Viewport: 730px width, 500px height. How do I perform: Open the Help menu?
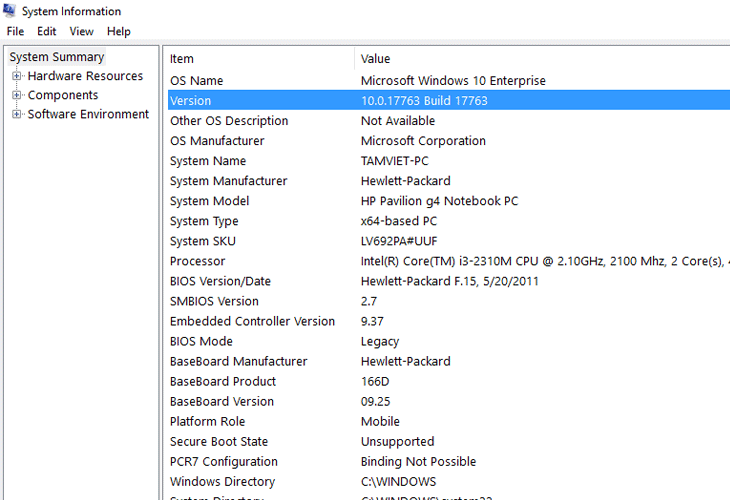(119, 31)
